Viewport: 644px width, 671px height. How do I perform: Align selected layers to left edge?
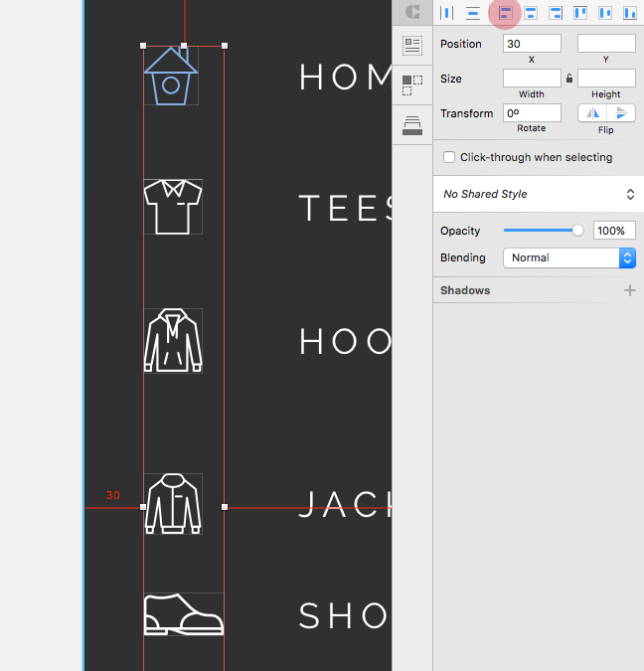[505, 13]
